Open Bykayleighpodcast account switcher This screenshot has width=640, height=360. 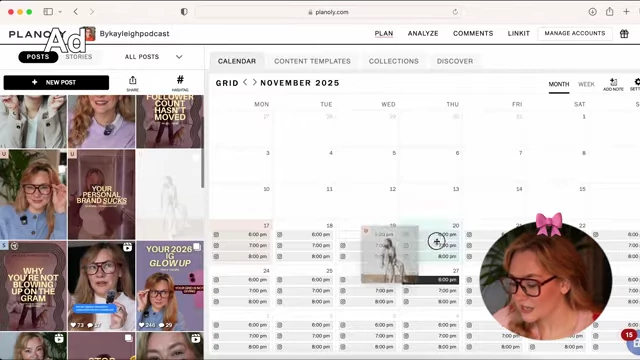[x=134, y=34]
